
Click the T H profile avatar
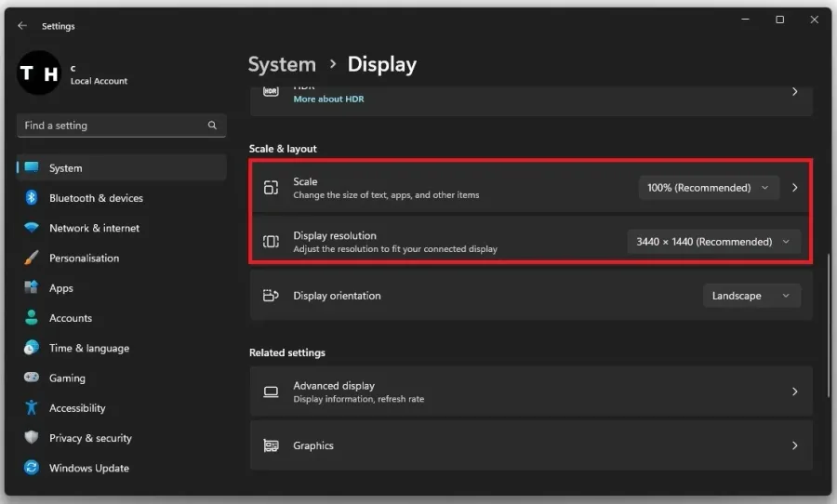point(39,73)
